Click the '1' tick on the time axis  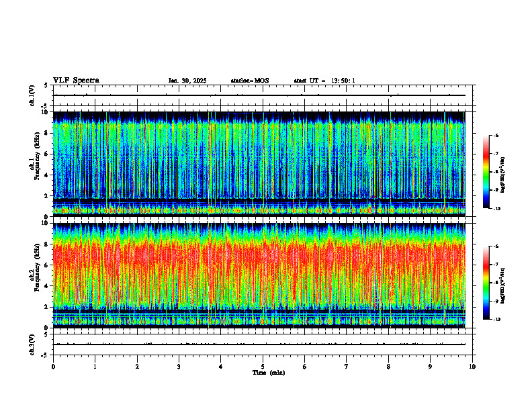[x=95, y=367]
